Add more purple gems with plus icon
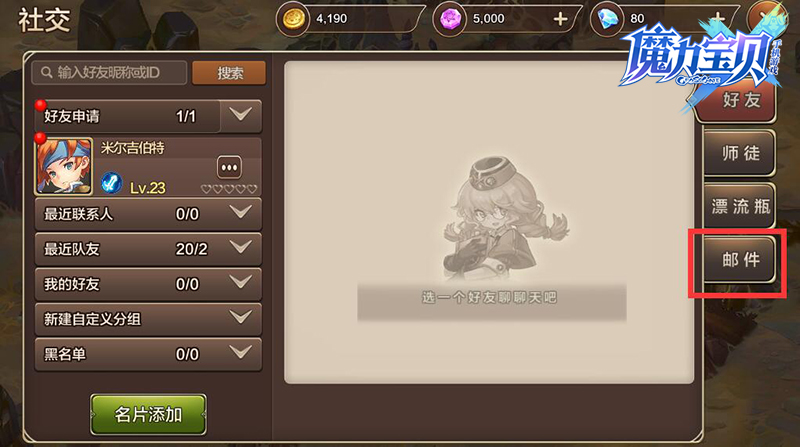This screenshot has width=800, height=447. click(x=560, y=19)
